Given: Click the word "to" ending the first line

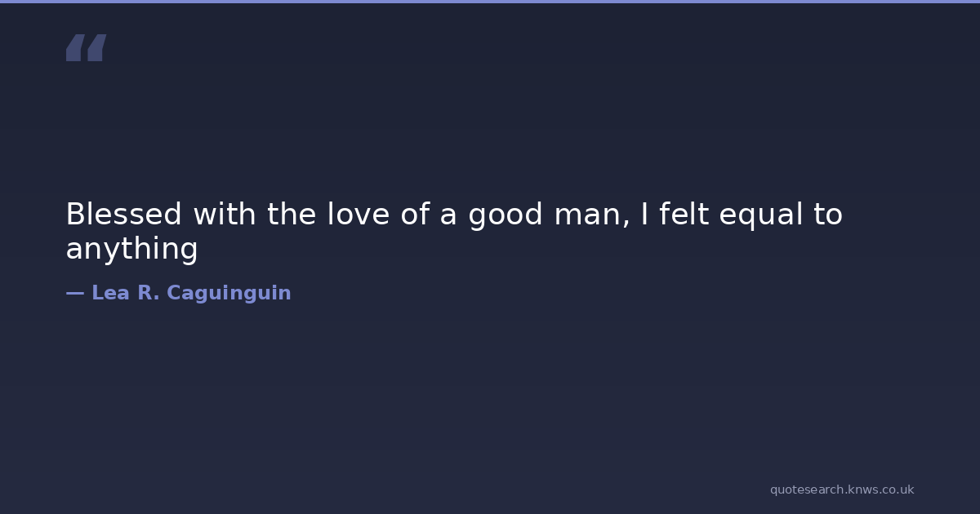Looking at the screenshot, I should click(x=826, y=215).
